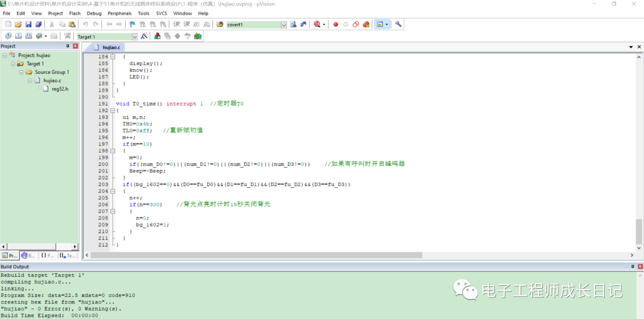The image size is (644, 319).
Task: Indent selected lines using toolbar icon
Action: (177, 24)
